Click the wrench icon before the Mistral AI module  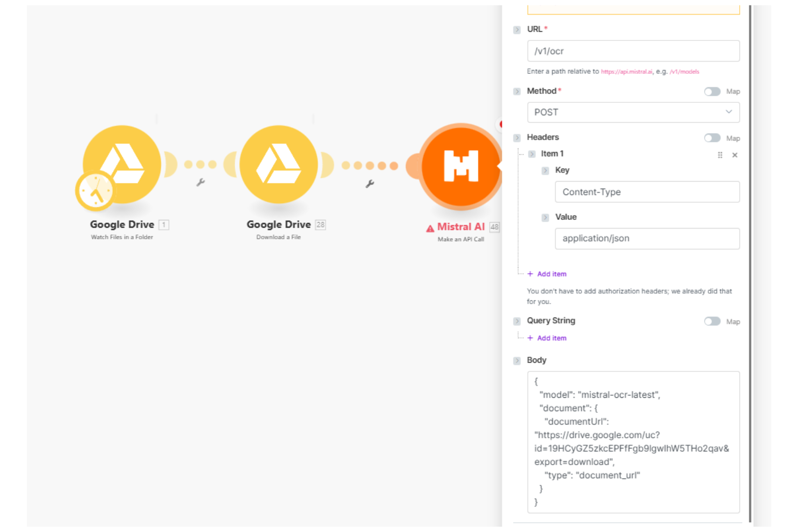click(x=370, y=183)
